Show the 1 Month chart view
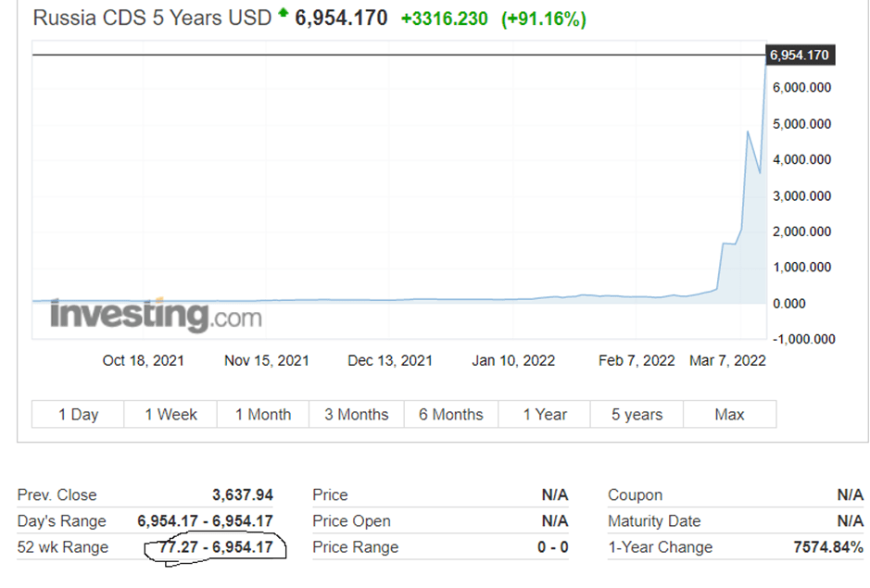The height and width of the screenshot is (588, 870). click(x=263, y=414)
